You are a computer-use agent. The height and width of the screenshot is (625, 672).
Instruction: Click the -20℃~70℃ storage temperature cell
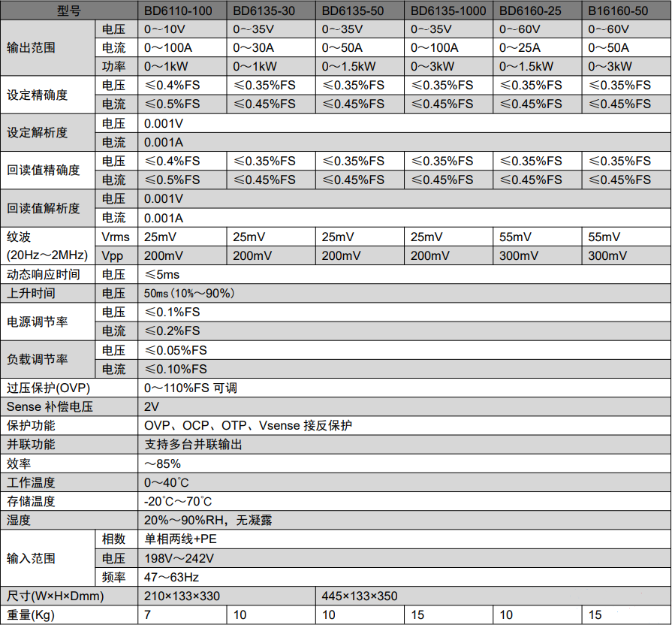pos(178,502)
